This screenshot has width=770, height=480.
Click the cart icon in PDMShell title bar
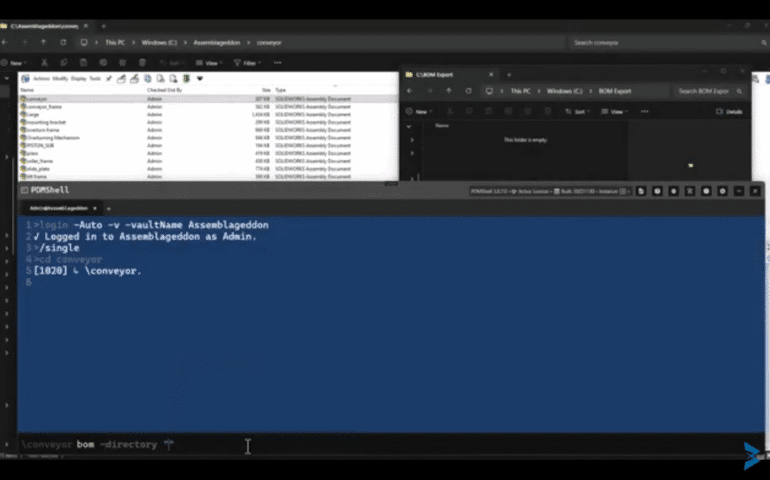[690, 191]
